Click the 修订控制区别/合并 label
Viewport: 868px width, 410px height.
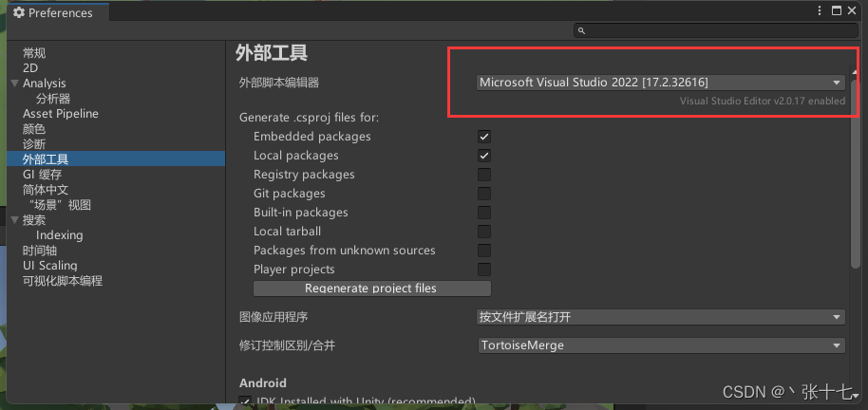click(287, 345)
